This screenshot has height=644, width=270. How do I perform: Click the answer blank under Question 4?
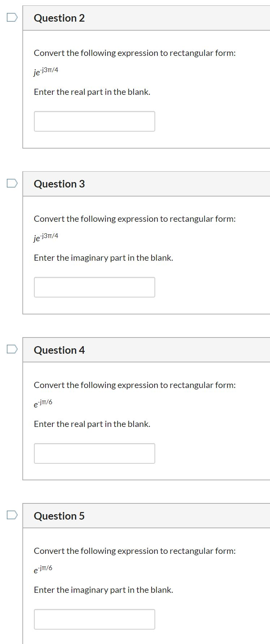click(x=94, y=453)
